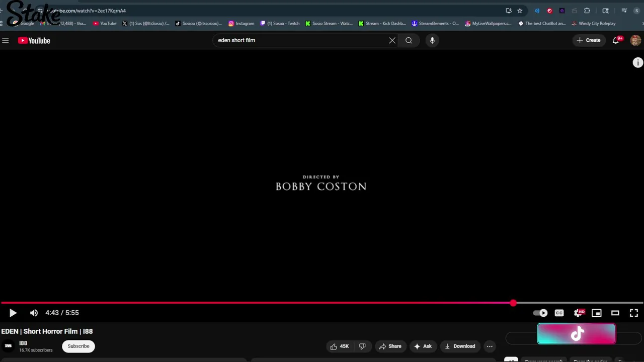
Task: Open the media controls icon
Action: tap(624, 11)
